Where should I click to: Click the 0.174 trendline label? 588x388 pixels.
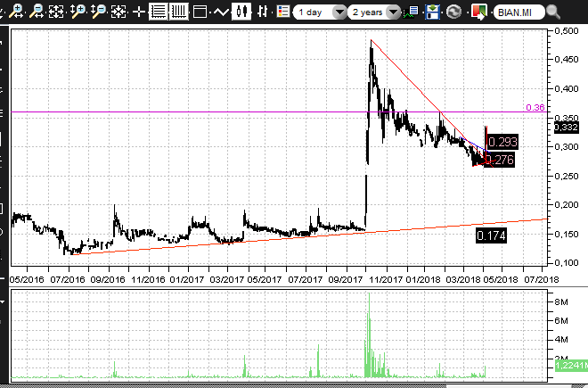(x=491, y=235)
